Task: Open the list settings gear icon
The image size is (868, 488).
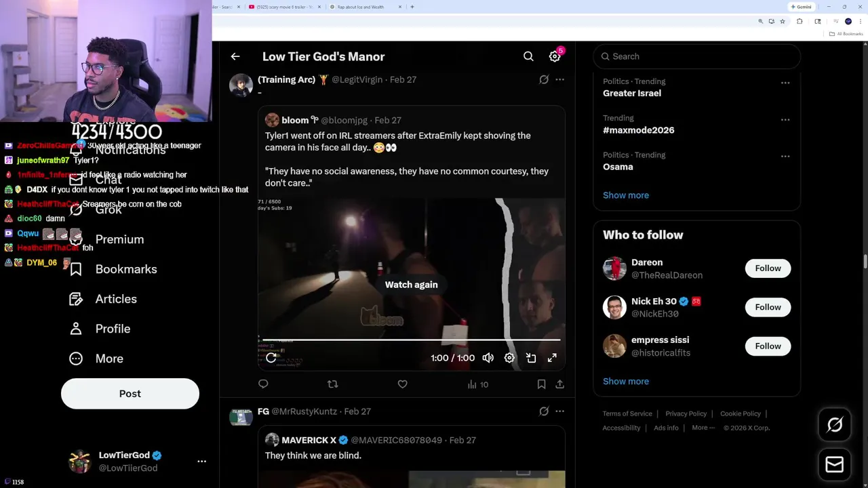Action: pyautogui.click(x=555, y=56)
